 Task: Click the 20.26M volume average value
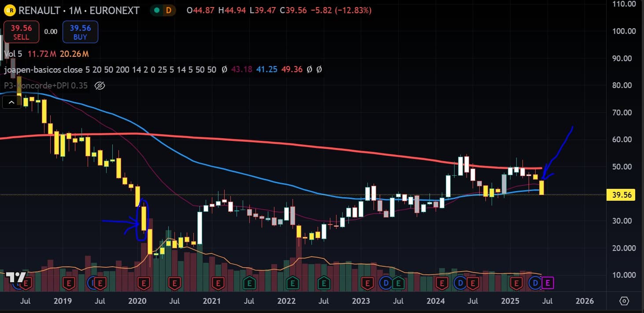(x=74, y=54)
